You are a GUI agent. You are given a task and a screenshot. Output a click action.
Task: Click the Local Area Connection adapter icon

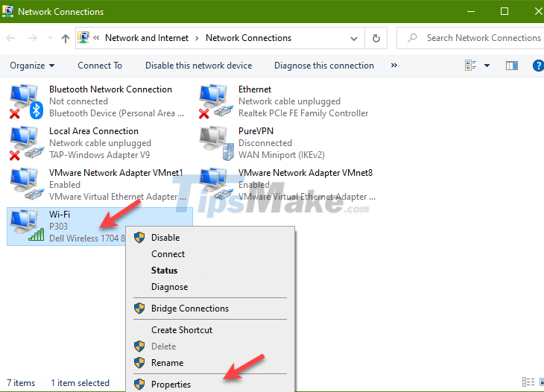coord(26,143)
